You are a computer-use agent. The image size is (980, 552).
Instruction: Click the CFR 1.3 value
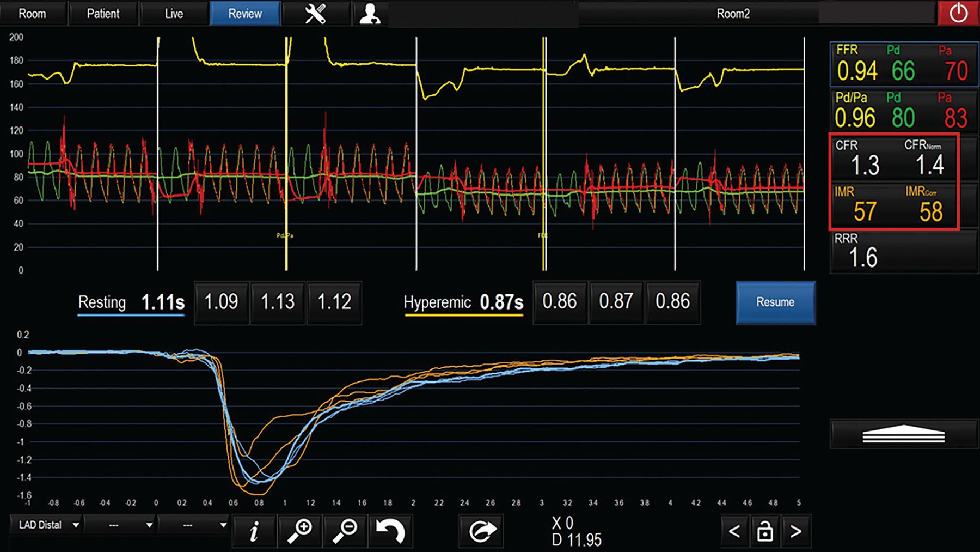coord(865,165)
